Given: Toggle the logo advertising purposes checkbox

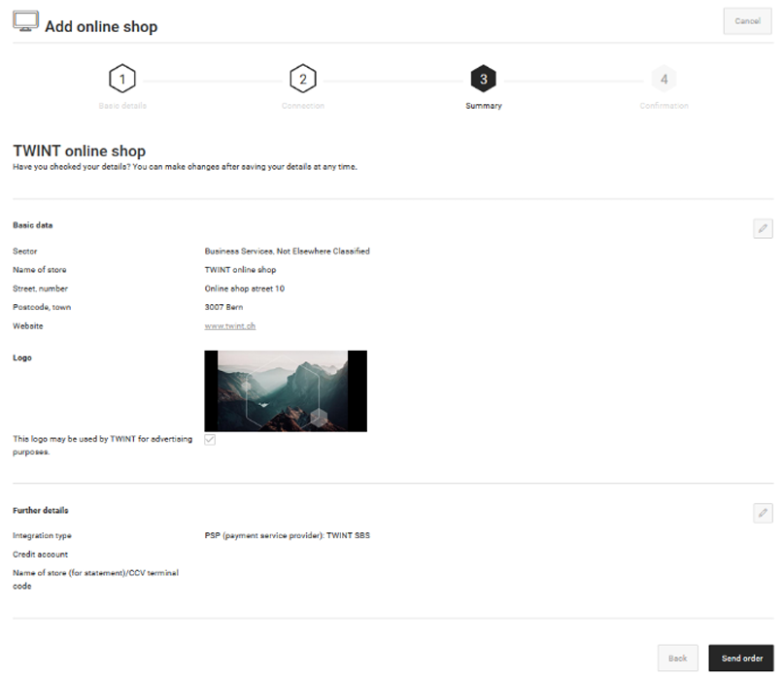Looking at the screenshot, I should tap(210, 440).
